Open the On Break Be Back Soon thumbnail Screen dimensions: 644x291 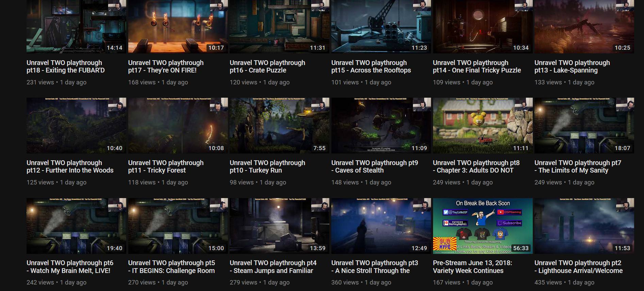(483, 226)
